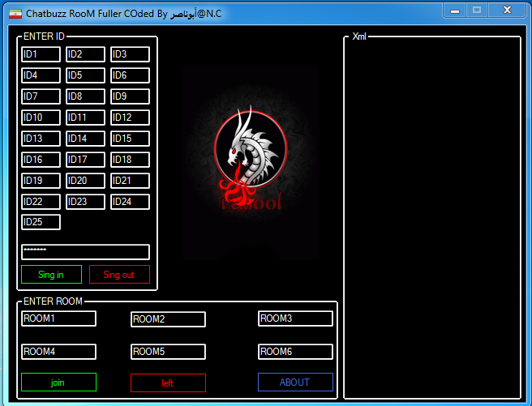Select the ROOM6 text box
The image size is (532, 406).
[295, 352]
